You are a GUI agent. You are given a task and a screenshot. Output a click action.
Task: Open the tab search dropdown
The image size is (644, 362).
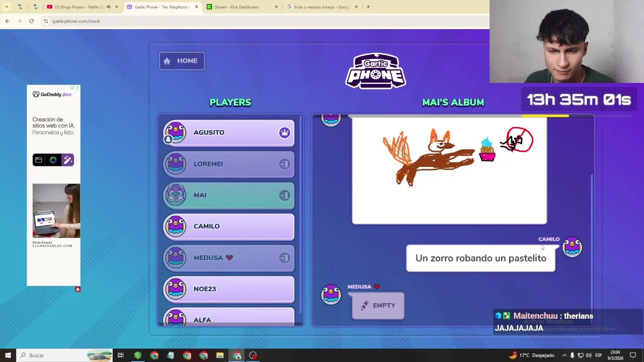click(7, 7)
